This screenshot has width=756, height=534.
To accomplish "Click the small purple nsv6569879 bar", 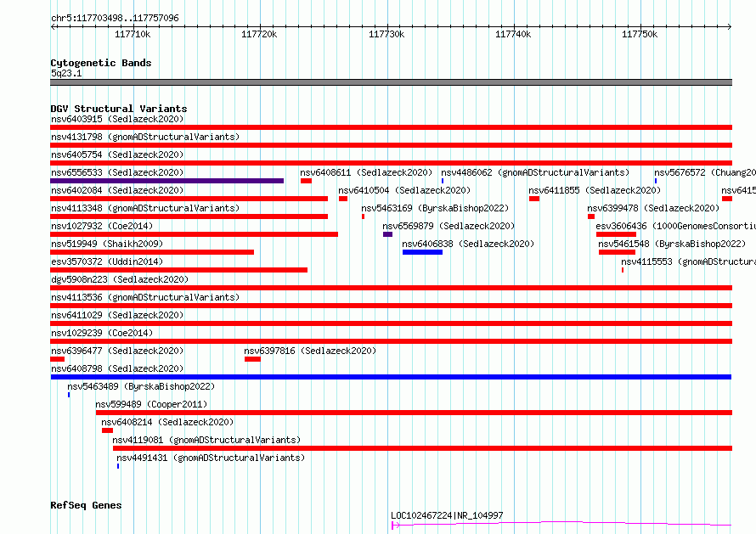I will (x=387, y=234).
